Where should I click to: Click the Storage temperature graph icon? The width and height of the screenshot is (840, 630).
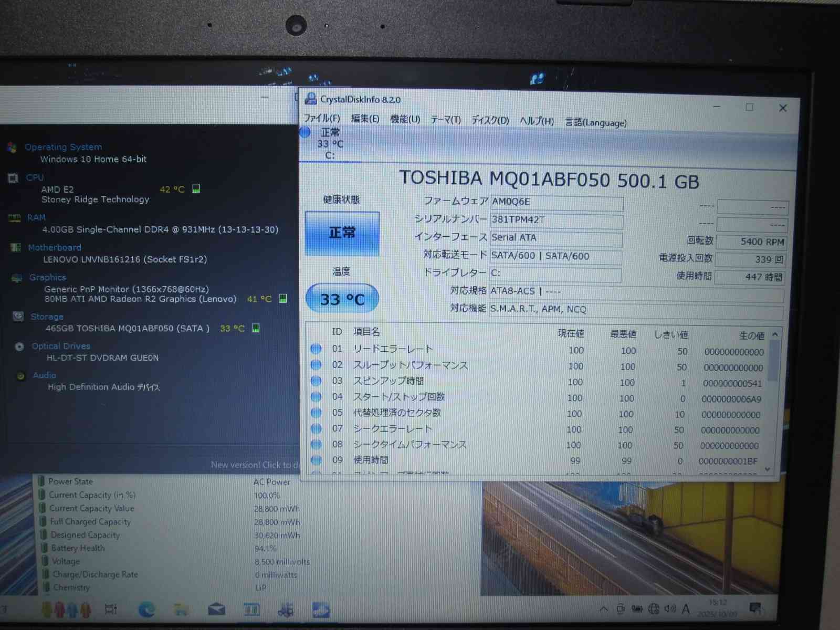[256, 328]
